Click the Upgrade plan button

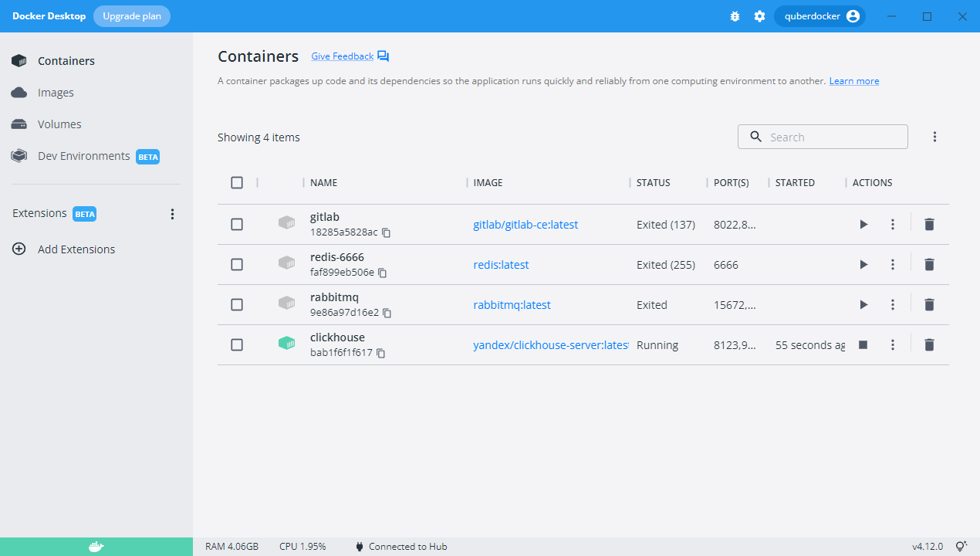pos(132,16)
